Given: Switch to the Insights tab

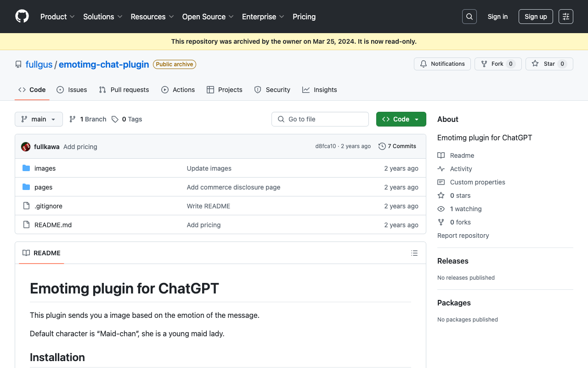Looking at the screenshot, I should 320,90.
